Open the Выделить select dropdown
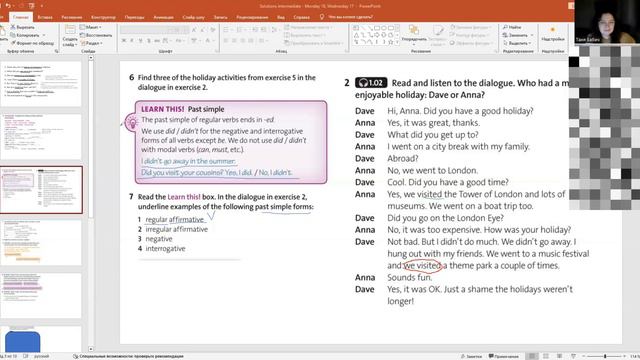Viewport: 640px width, 360px height. tap(517, 43)
